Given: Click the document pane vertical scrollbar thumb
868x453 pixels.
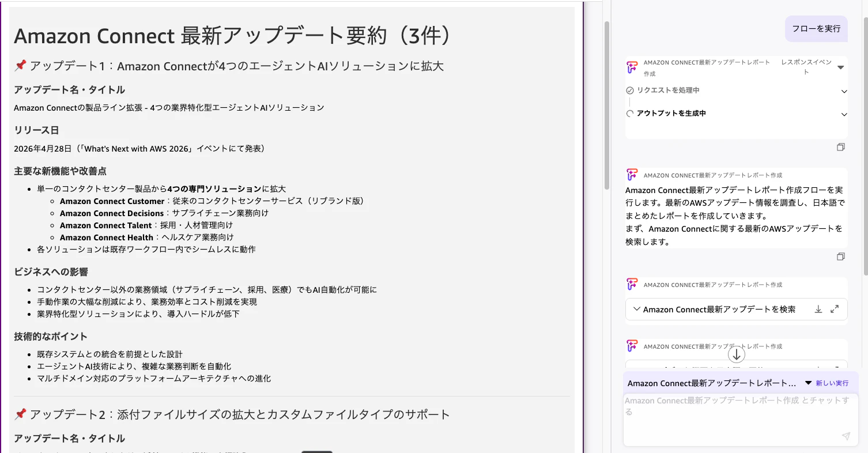Looking at the screenshot, I should (x=606, y=105).
